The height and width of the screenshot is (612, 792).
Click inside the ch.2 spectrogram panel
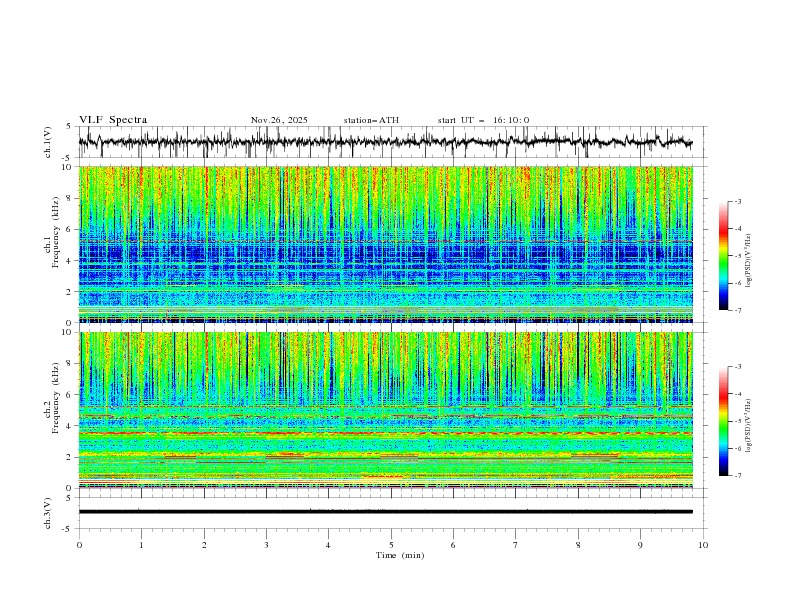coord(385,410)
